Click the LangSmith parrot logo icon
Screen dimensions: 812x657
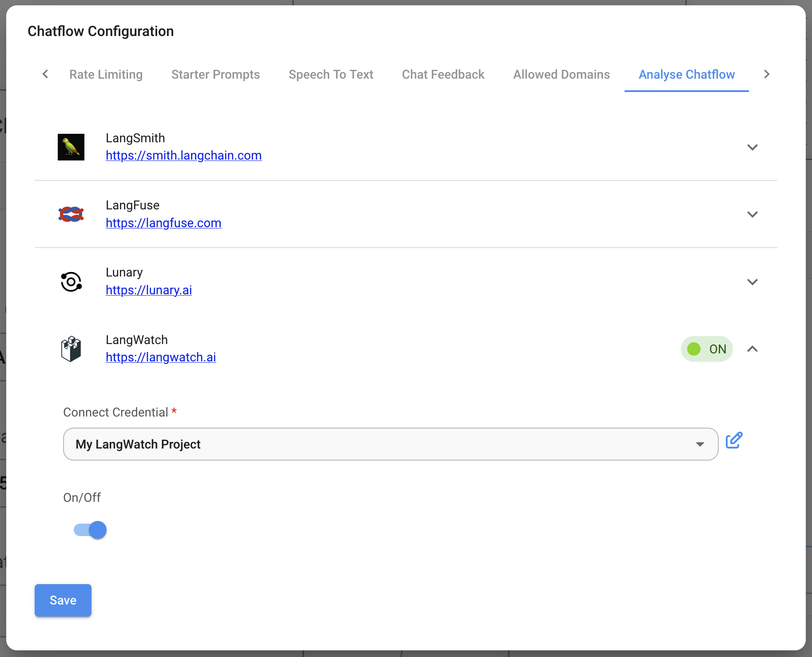point(71,147)
